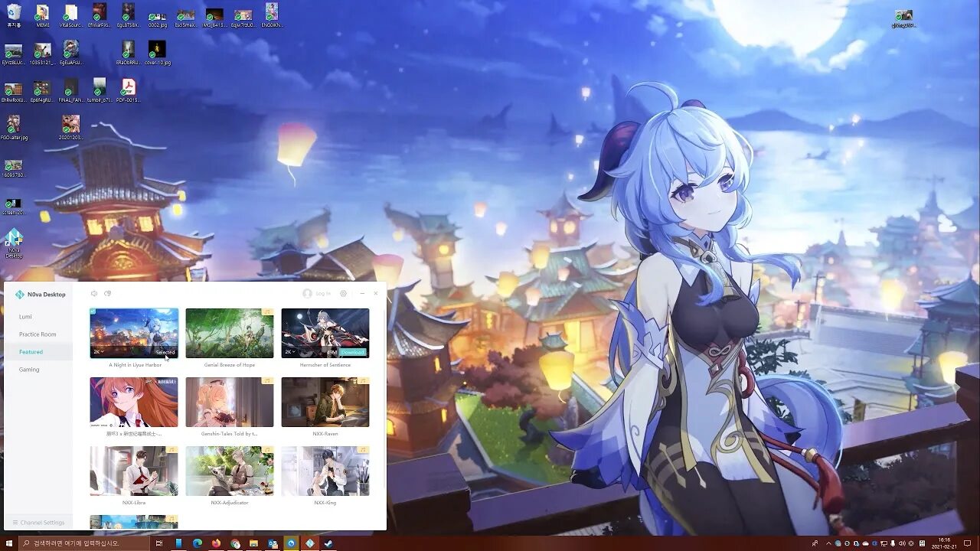Open Steam from the taskbar
The image size is (980, 551).
click(328, 543)
